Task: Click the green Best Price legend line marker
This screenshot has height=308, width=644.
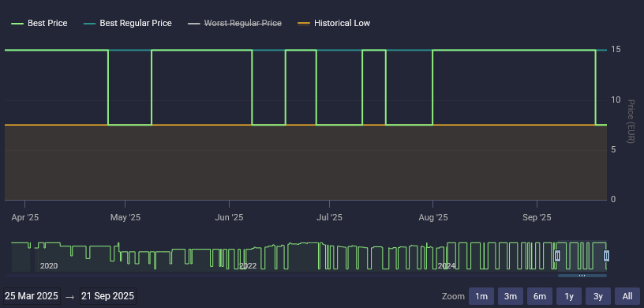Action: pyautogui.click(x=17, y=24)
